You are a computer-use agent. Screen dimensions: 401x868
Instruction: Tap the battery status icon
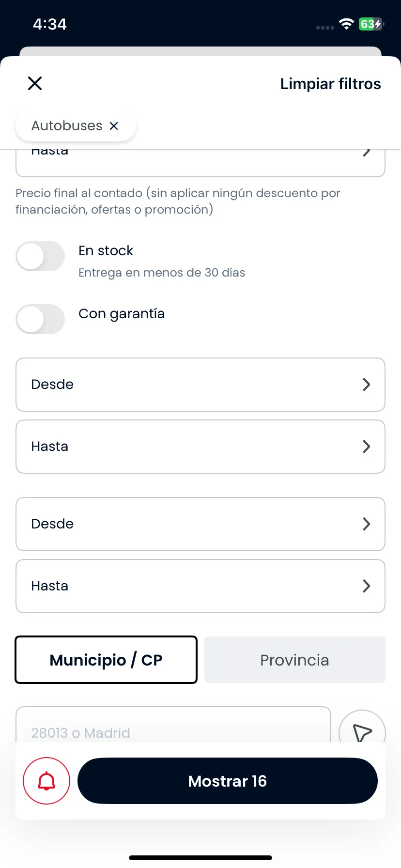coord(371,24)
